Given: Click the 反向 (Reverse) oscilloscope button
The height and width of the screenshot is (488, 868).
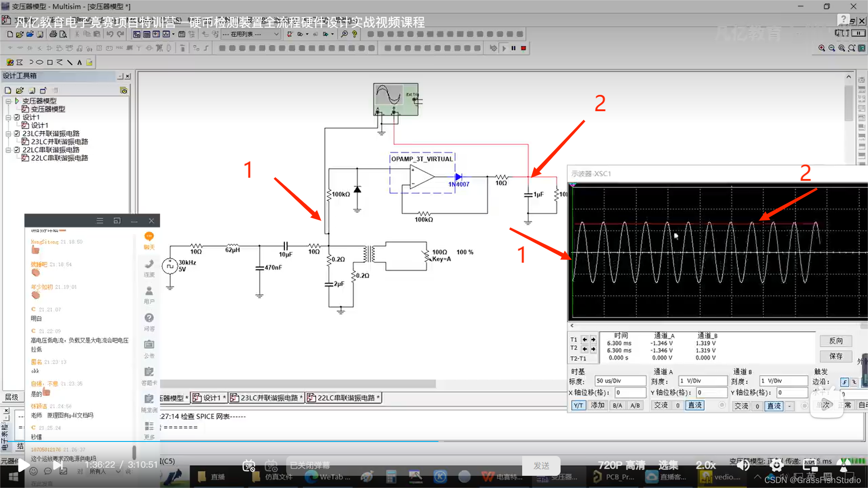Looking at the screenshot, I should pyautogui.click(x=835, y=341).
